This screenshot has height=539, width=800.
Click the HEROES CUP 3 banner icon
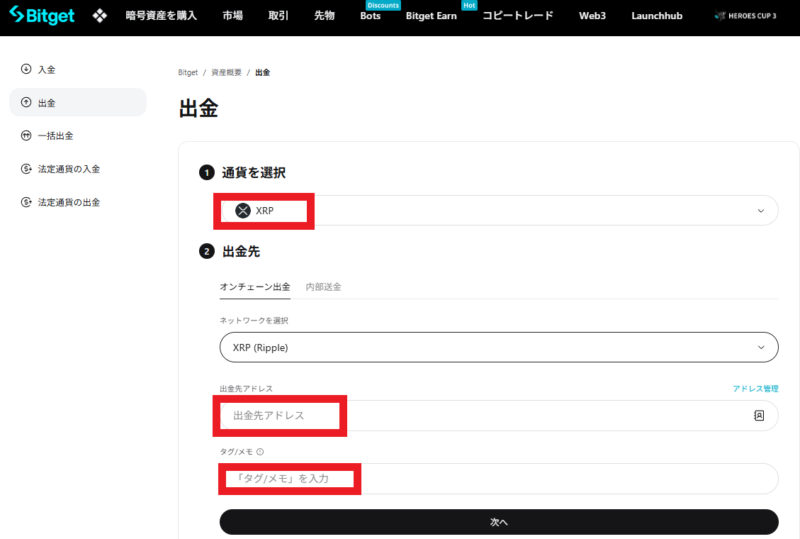(x=720, y=16)
